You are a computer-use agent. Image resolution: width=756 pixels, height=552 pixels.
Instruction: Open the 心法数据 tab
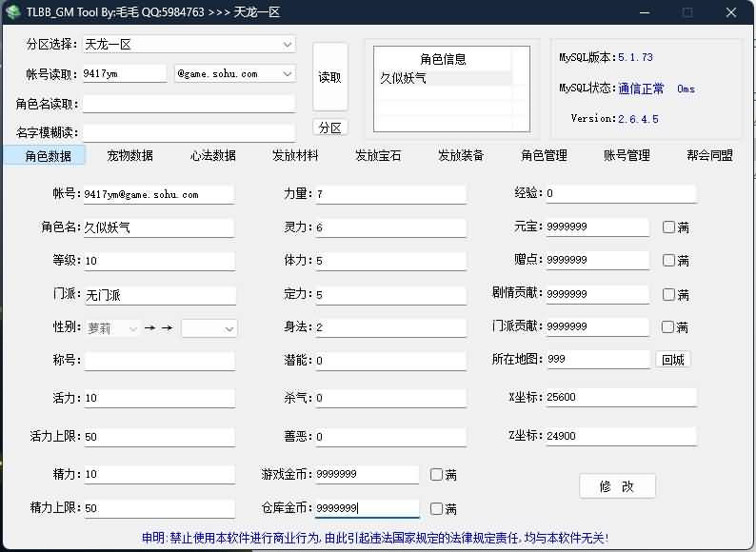tap(212, 156)
